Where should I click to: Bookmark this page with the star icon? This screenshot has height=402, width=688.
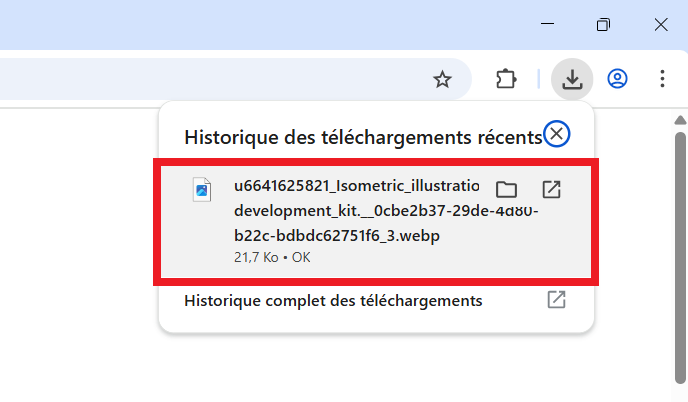442,80
